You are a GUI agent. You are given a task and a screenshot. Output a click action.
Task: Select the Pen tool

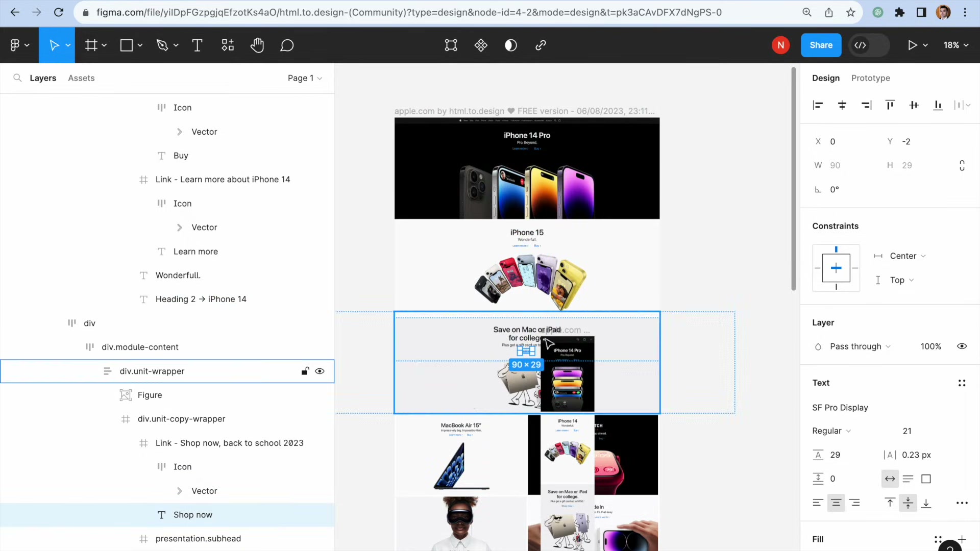162,45
